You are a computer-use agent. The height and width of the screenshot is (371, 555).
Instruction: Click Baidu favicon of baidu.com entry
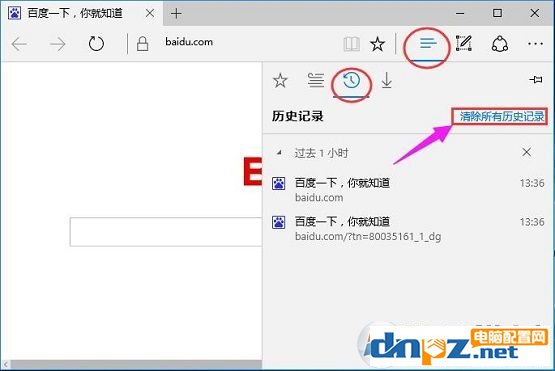click(279, 184)
